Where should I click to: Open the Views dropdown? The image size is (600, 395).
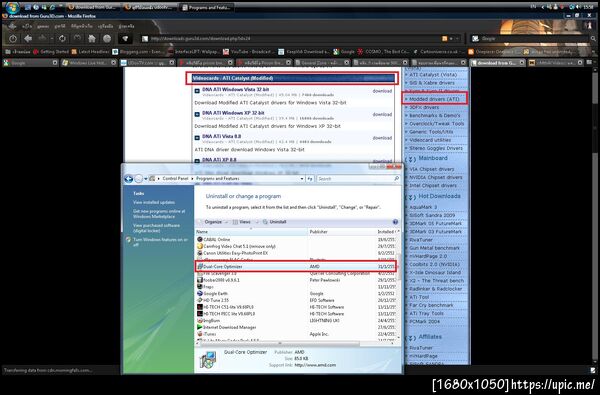(x=245, y=222)
